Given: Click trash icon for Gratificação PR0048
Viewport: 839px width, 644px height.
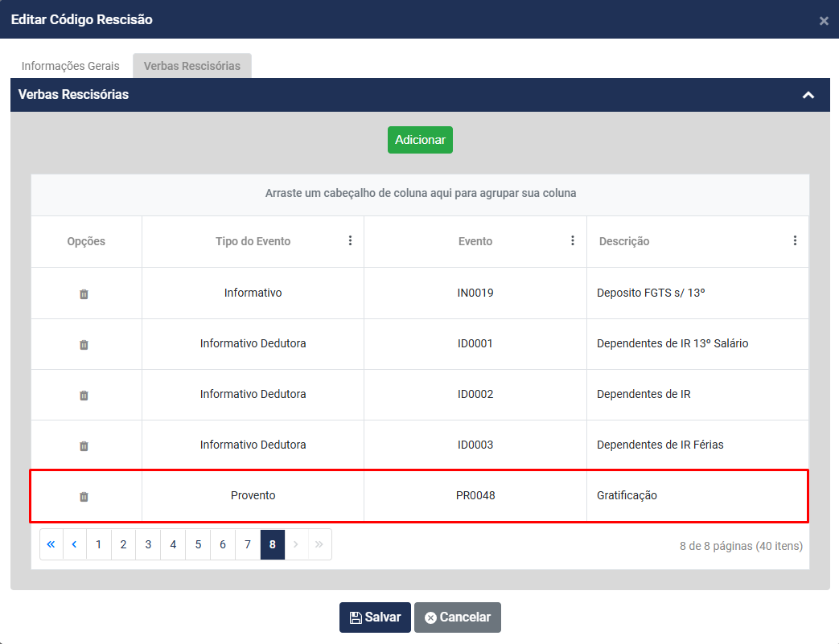Looking at the screenshot, I should [84, 497].
